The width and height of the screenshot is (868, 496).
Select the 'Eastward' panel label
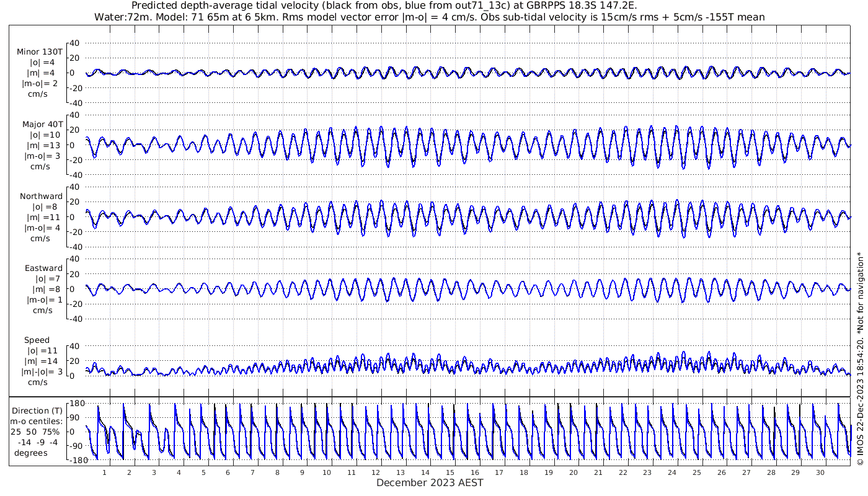[43, 268]
